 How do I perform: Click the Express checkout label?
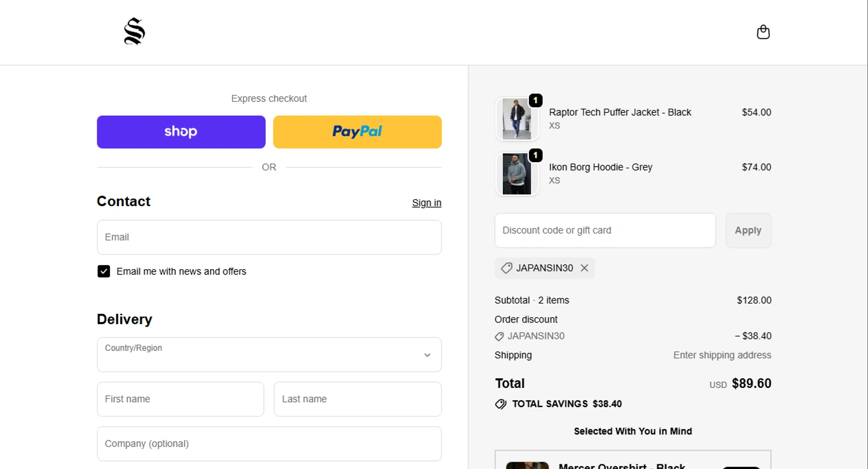tap(269, 99)
